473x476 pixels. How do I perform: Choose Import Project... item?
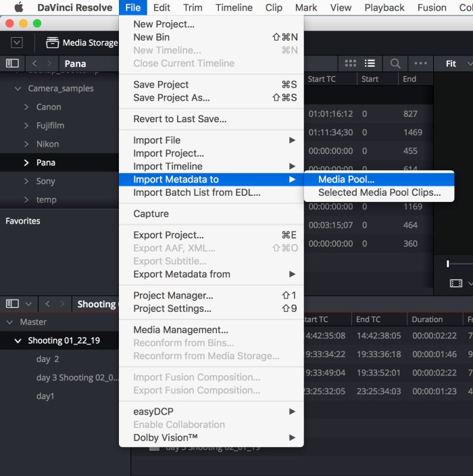(211, 153)
